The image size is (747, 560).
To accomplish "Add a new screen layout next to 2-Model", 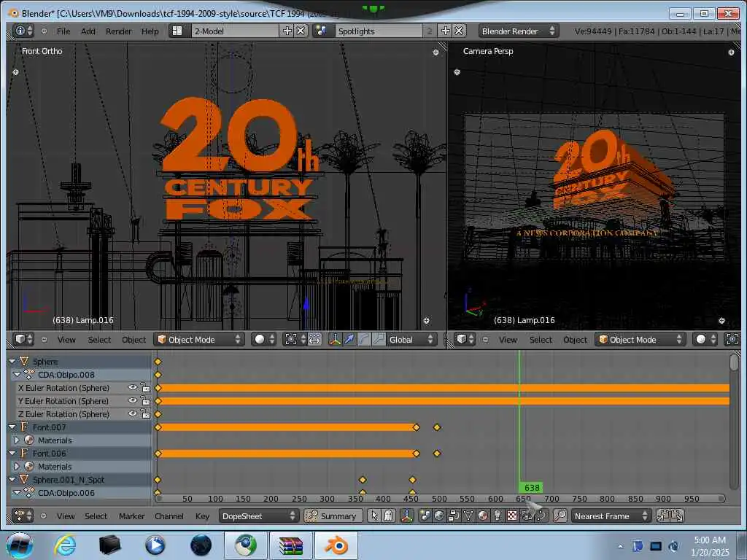I will [287, 31].
